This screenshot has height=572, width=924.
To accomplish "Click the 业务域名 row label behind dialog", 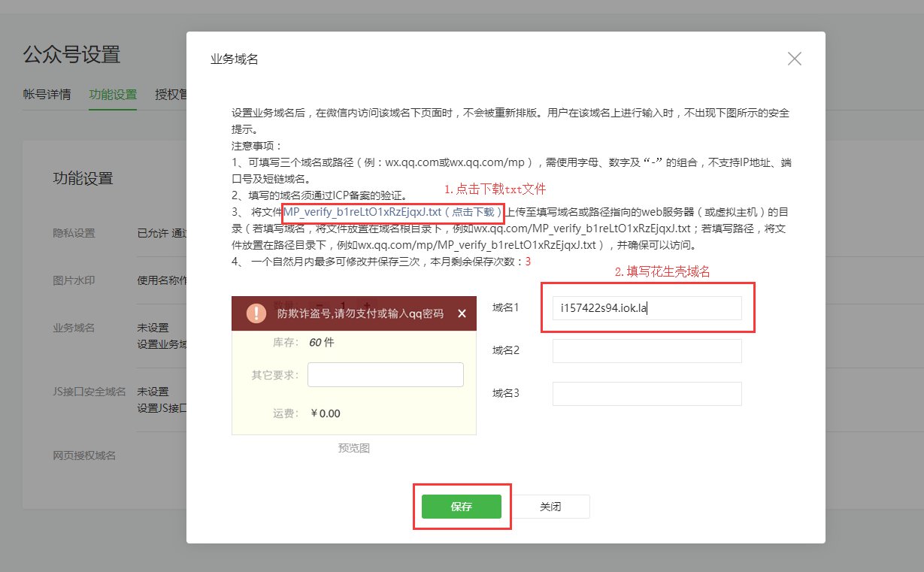I will [74, 328].
